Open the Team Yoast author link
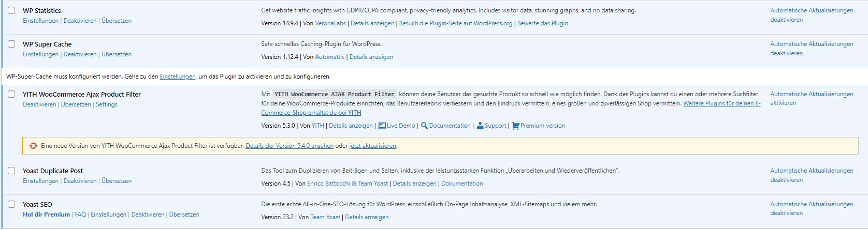The image size is (868, 230). (325, 217)
